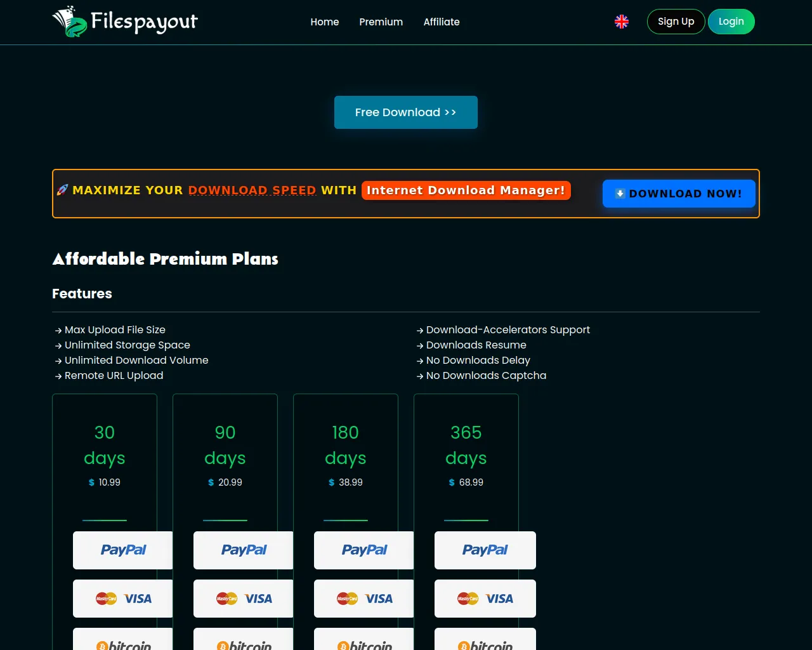Pay 30 days plan with MasterCard/Visa
The width and height of the screenshot is (812, 650).
coord(123,599)
